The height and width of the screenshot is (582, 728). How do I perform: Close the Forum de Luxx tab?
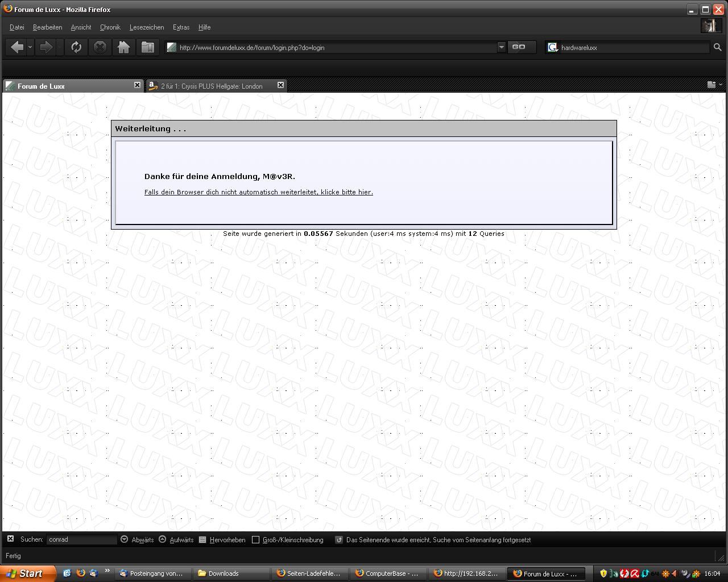pos(137,85)
